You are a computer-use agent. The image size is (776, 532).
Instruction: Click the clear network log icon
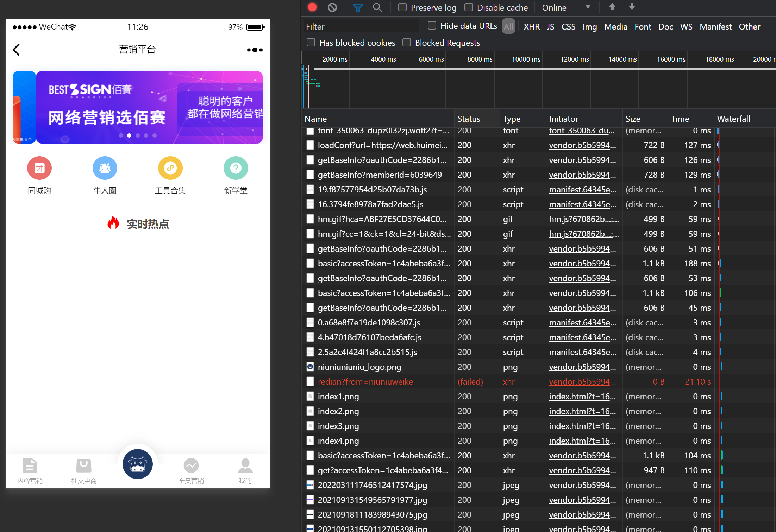click(332, 7)
